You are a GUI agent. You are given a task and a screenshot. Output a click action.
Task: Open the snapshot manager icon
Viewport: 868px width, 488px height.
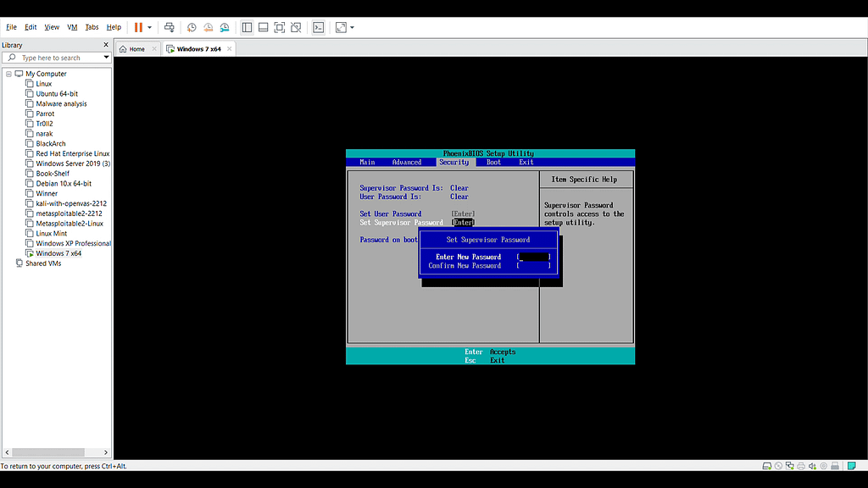click(x=225, y=27)
